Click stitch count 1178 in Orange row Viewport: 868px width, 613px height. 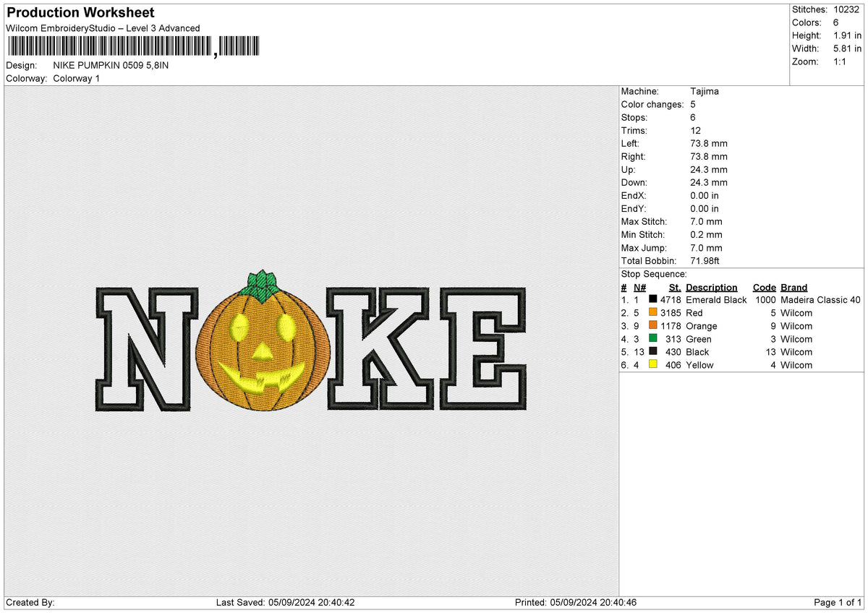coord(671,325)
